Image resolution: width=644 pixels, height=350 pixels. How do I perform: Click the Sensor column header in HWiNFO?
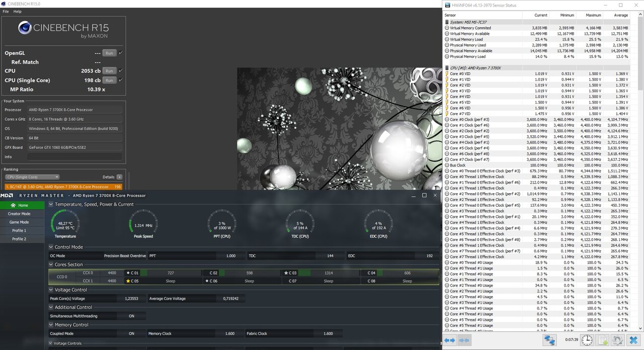click(x=450, y=15)
